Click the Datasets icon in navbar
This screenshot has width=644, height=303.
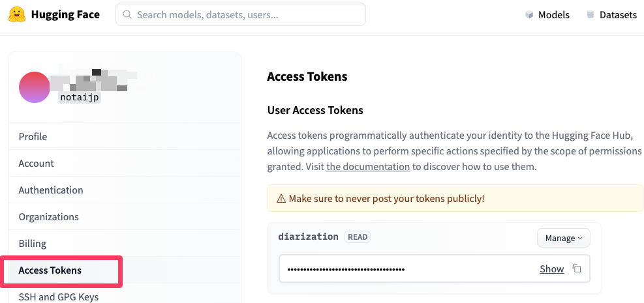click(590, 15)
